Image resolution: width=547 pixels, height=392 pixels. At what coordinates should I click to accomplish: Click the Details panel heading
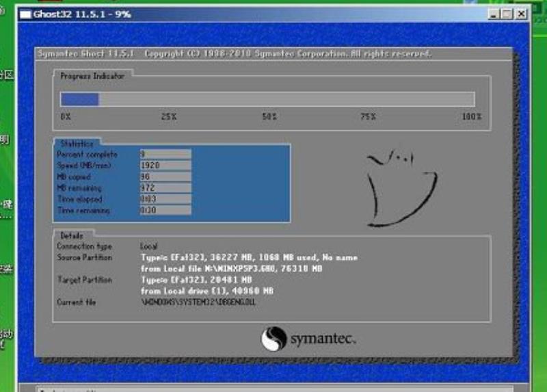(x=72, y=235)
